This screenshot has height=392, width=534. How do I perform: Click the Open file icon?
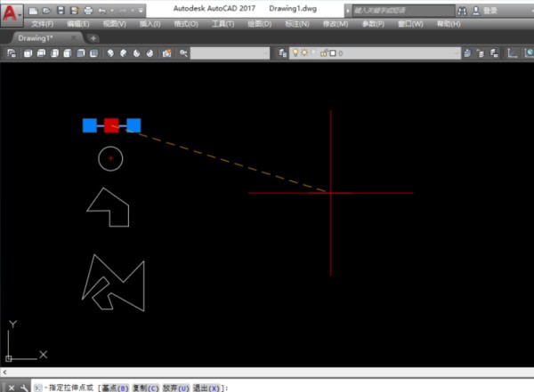(x=44, y=10)
